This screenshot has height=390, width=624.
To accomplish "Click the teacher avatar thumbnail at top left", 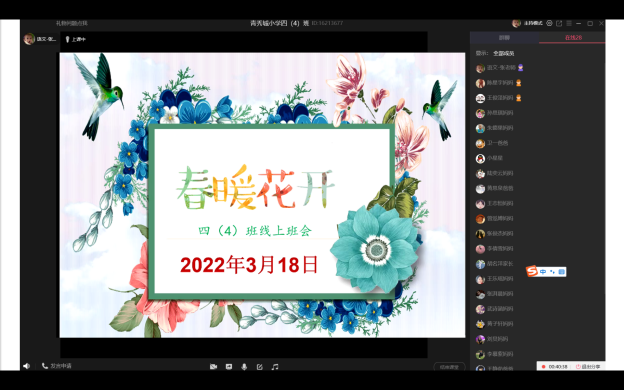I will click(x=29, y=39).
